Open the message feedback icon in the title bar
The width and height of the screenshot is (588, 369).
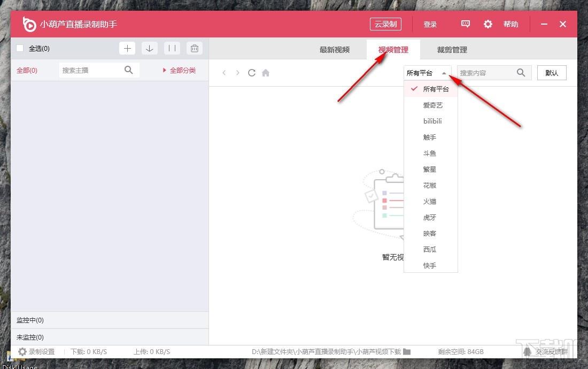coord(466,25)
